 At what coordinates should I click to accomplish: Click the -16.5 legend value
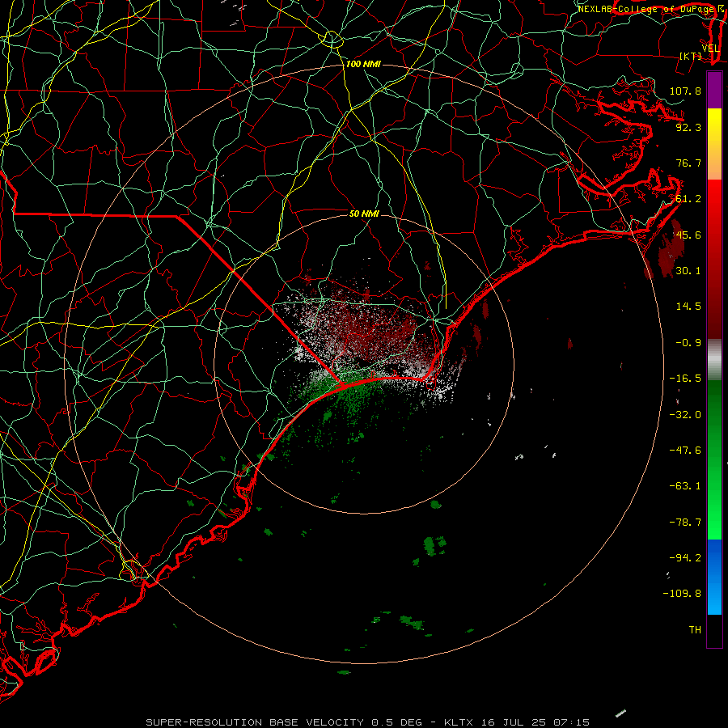pyautogui.click(x=685, y=378)
